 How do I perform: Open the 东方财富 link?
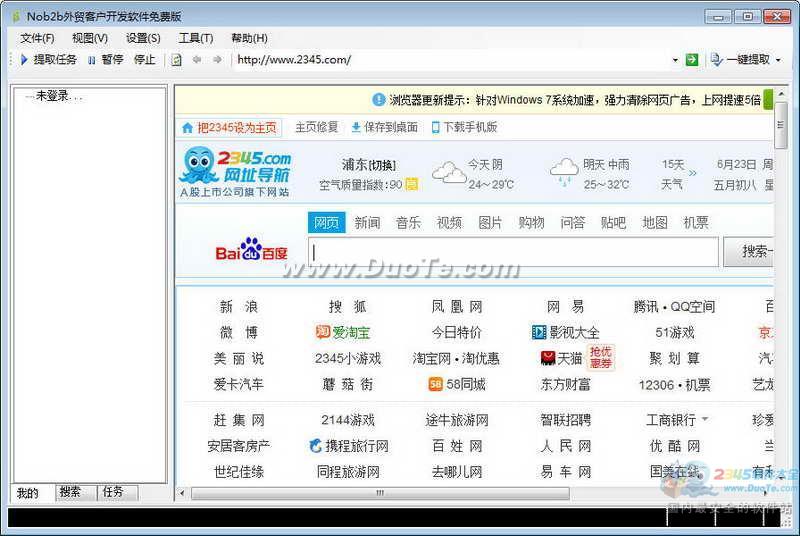[565, 384]
